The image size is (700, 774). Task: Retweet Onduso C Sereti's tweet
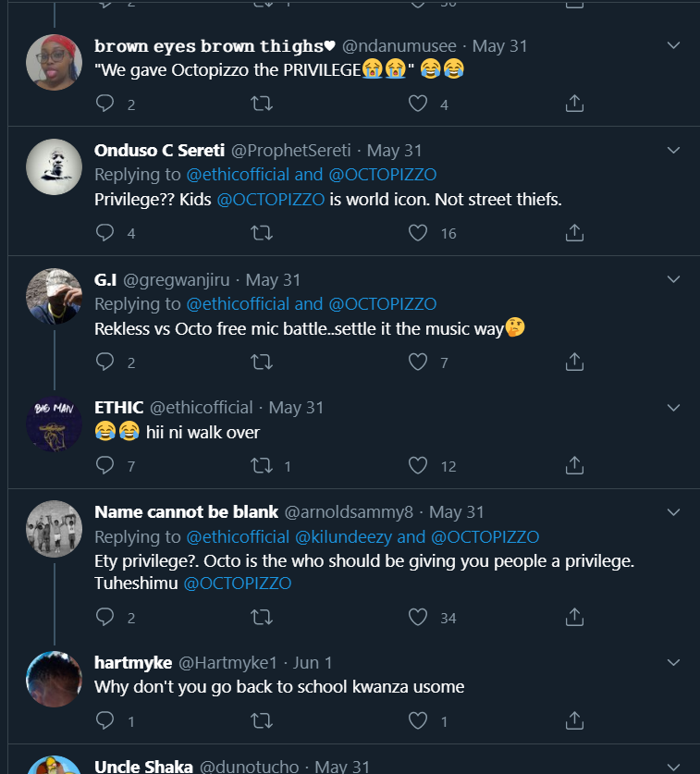coord(262,233)
